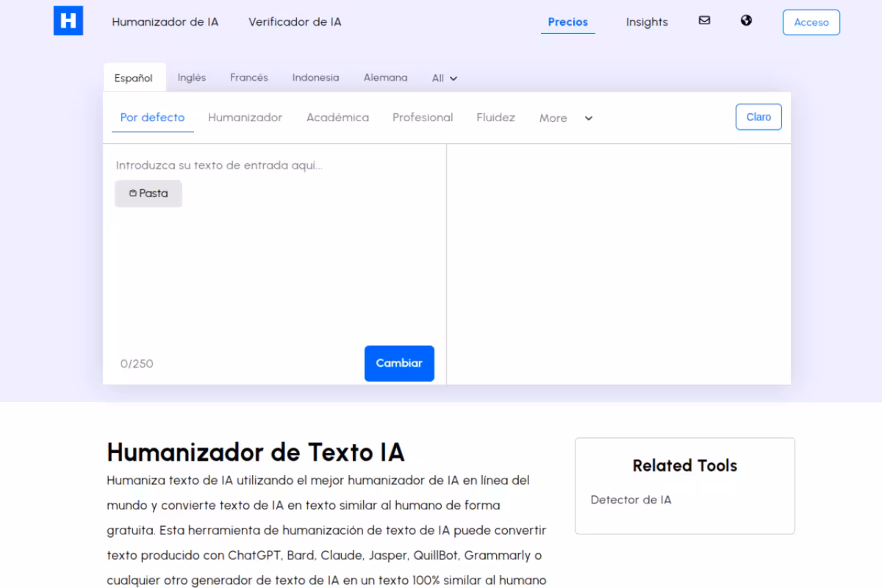Screen dimensions: 882x588
Task: Click the empty output panel
Action: (619, 264)
